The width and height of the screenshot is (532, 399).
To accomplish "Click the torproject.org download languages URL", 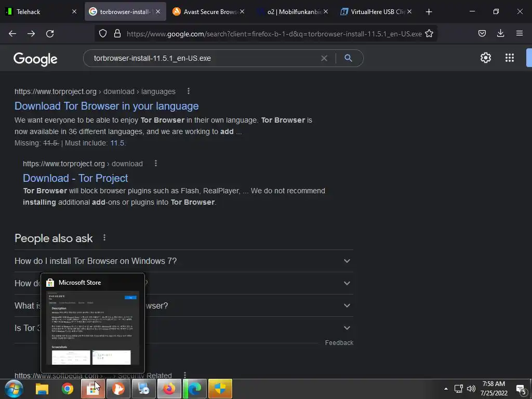I will pos(95,91).
